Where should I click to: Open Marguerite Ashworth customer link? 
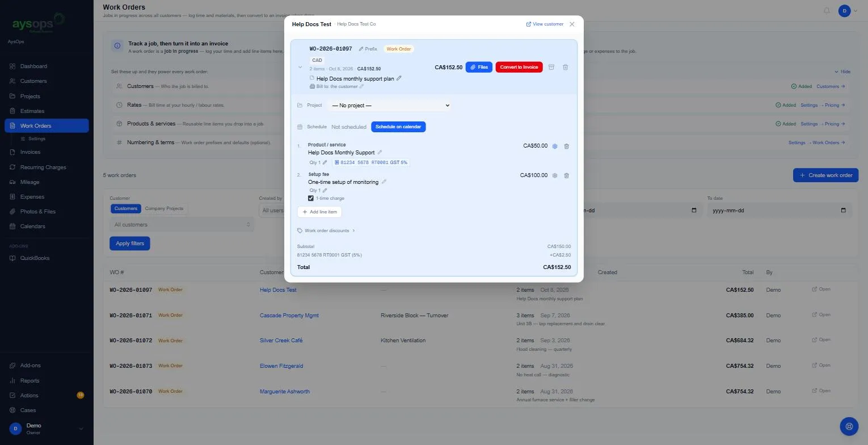[285, 392]
